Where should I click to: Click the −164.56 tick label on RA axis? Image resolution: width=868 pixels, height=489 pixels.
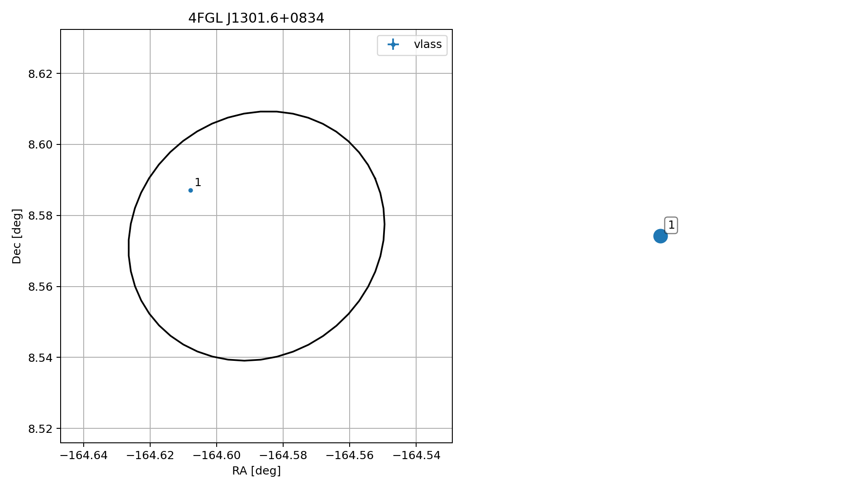pyautogui.click(x=350, y=455)
